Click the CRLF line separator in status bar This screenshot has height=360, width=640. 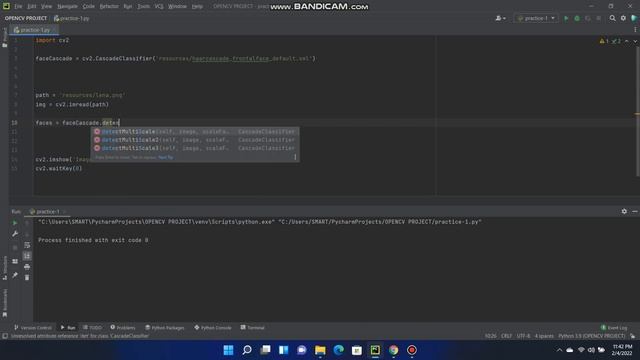pos(506,336)
